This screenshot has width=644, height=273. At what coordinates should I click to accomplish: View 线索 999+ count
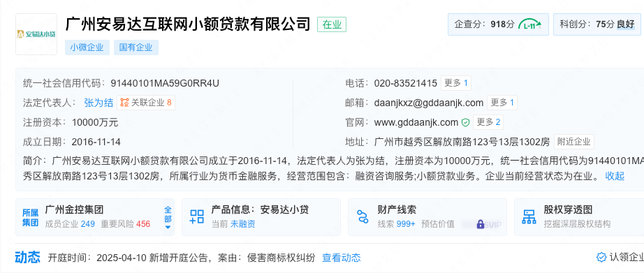(396, 224)
